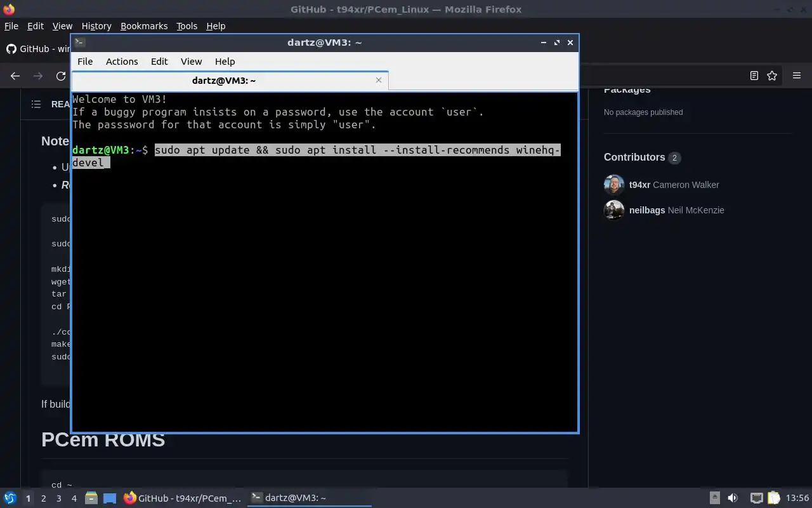The width and height of the screenshot is (812, 508).
Task: Open Firefox's History menu
Action: point(96,26)
